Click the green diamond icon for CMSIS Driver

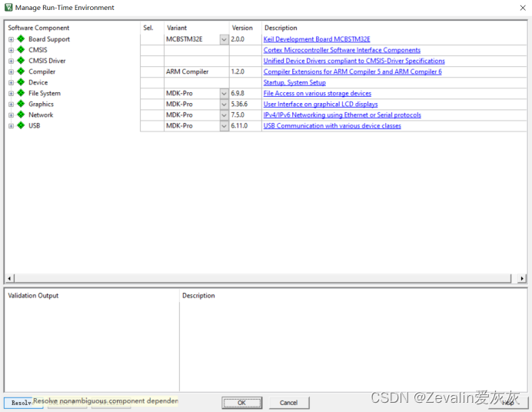(x=21, y=61)
